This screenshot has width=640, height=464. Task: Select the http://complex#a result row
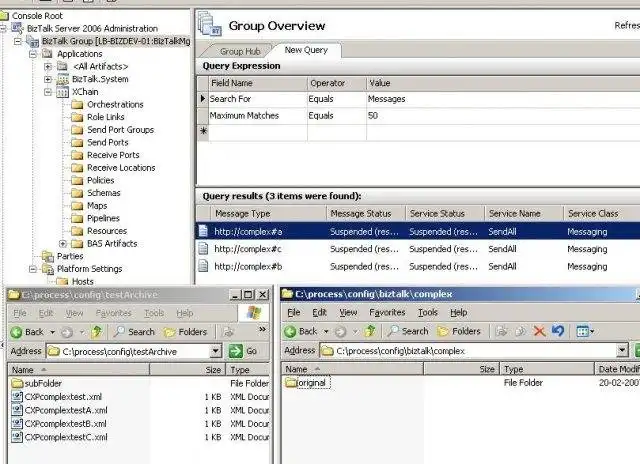pyautogui.click(x=418, y=231)
